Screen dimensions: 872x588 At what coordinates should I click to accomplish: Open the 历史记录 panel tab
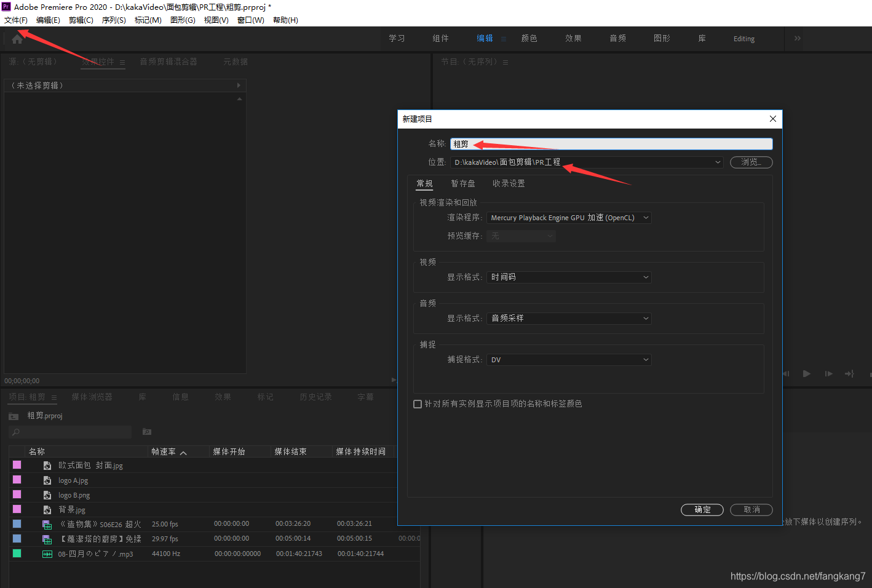click(316, 397)
